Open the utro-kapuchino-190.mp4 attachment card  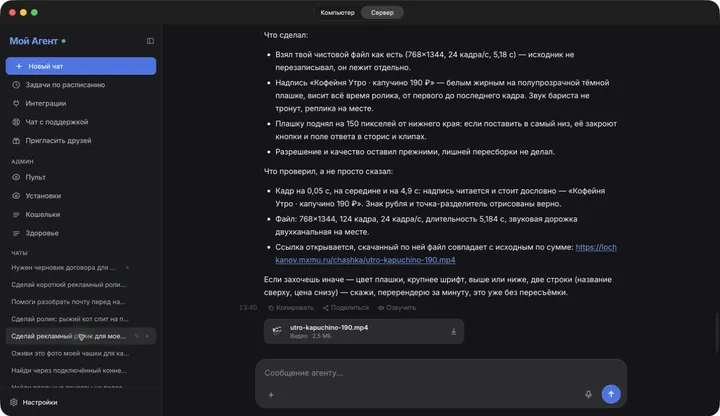coord(364,331)
